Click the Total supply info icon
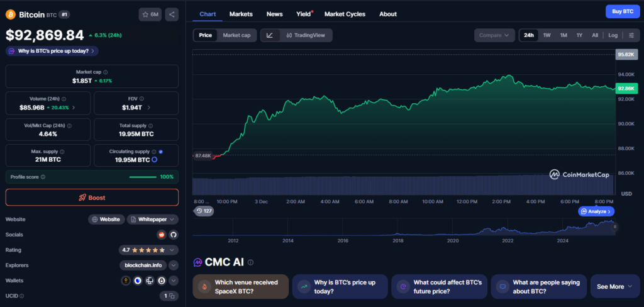The width and height of the screenshot is (644, 307). pyautogui.click(x=150, y=126)
